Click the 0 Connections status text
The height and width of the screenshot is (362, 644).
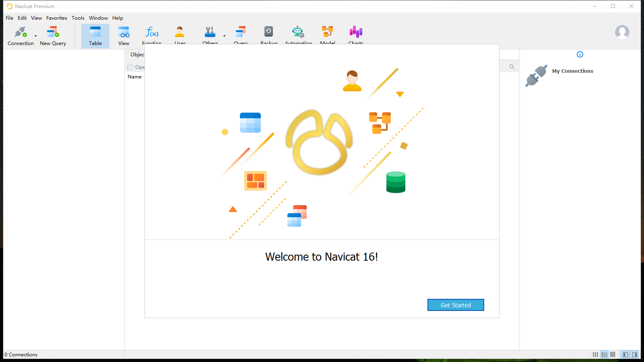point(21,355)
